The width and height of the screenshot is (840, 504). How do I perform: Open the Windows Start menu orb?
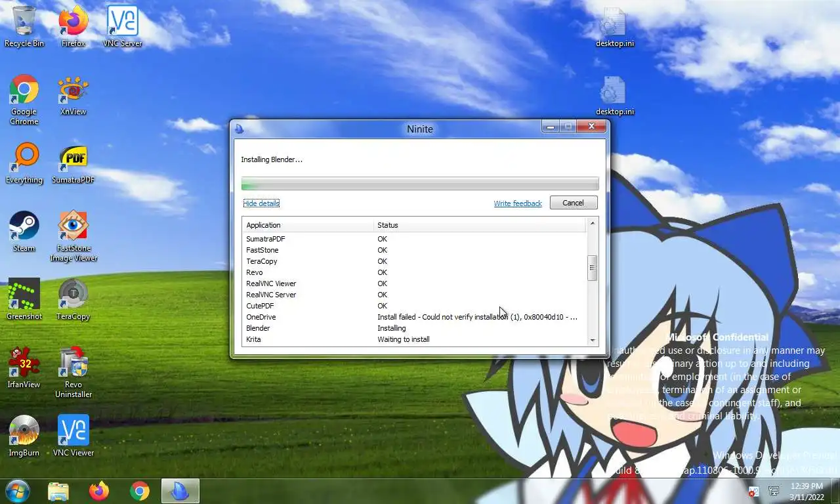click(x=17, y=491)
